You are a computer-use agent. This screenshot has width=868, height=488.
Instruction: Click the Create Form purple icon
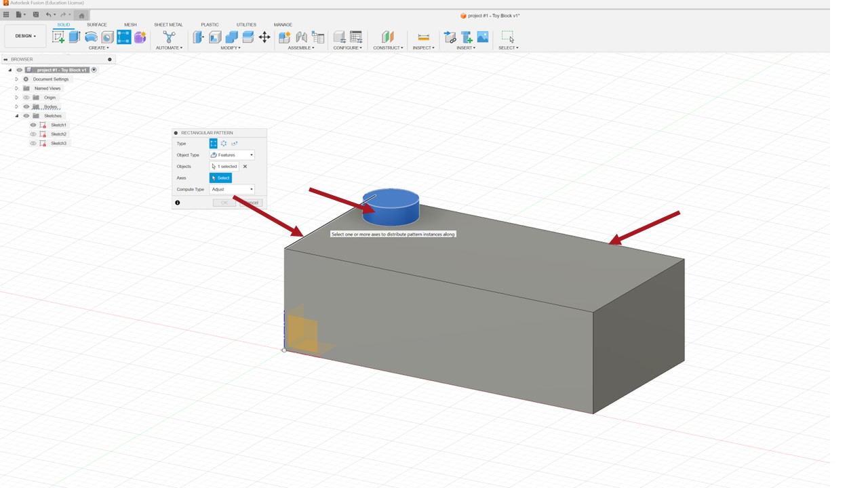tap(140, 37)
